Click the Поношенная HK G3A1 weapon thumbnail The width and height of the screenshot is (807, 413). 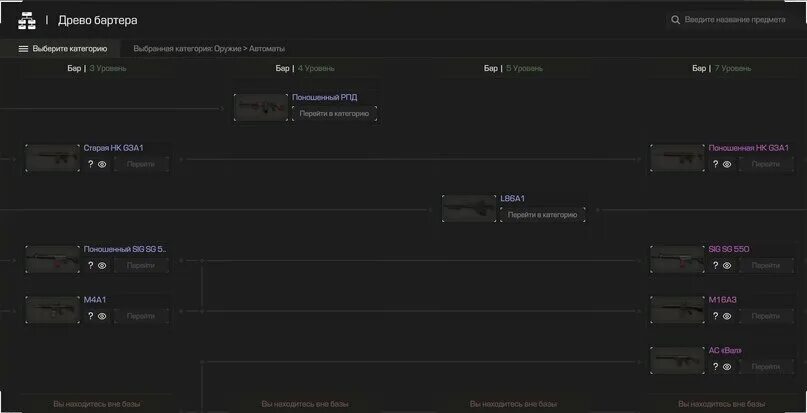click(x=677, y=158)
